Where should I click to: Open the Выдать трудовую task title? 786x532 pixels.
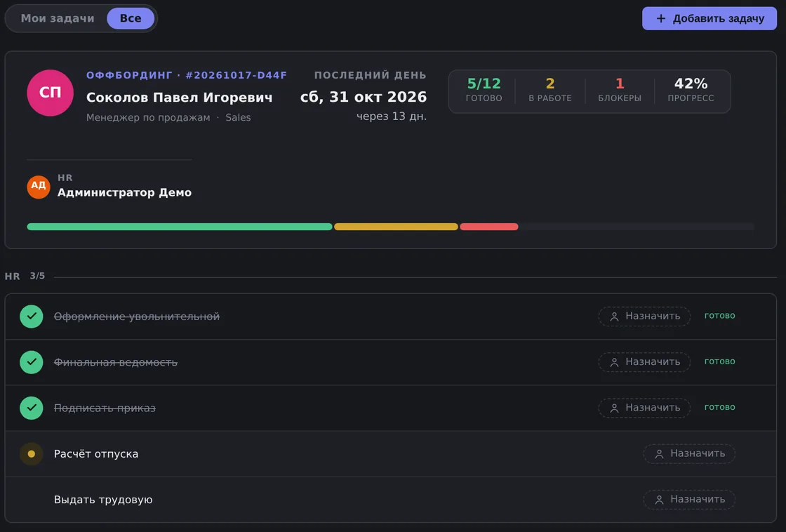point(103,500)
